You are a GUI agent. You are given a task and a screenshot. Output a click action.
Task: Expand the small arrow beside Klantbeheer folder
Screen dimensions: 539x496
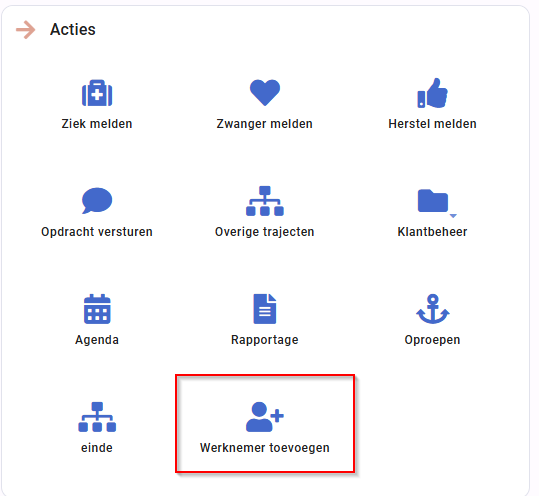(453, 216)
